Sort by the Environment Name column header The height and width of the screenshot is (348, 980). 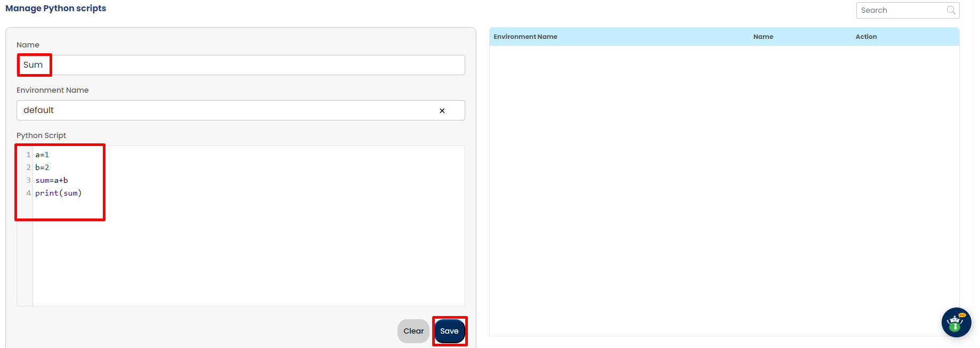[x=525, y=37]
